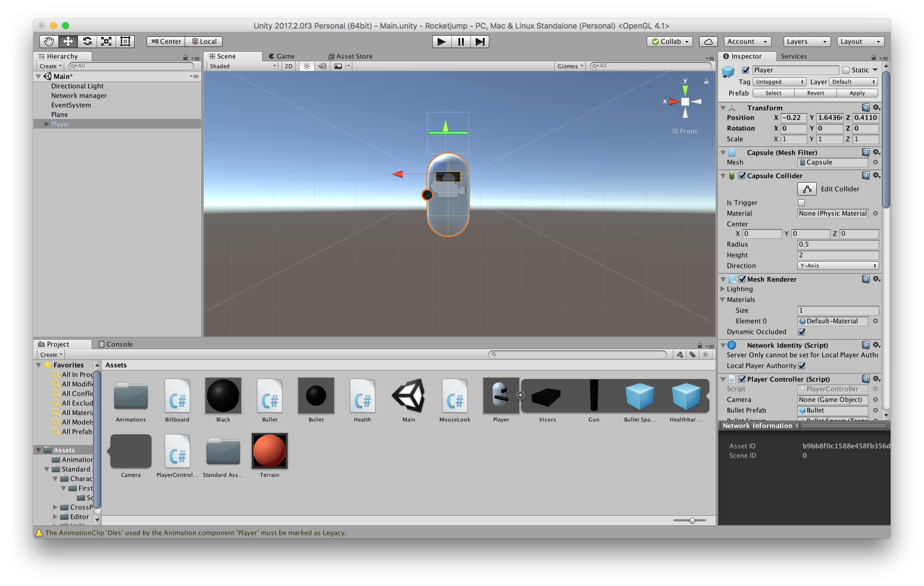Viewport: 924px width, 586px height.
Task: Open Capsule Collider gear settings menu
Action: (876, 176)
